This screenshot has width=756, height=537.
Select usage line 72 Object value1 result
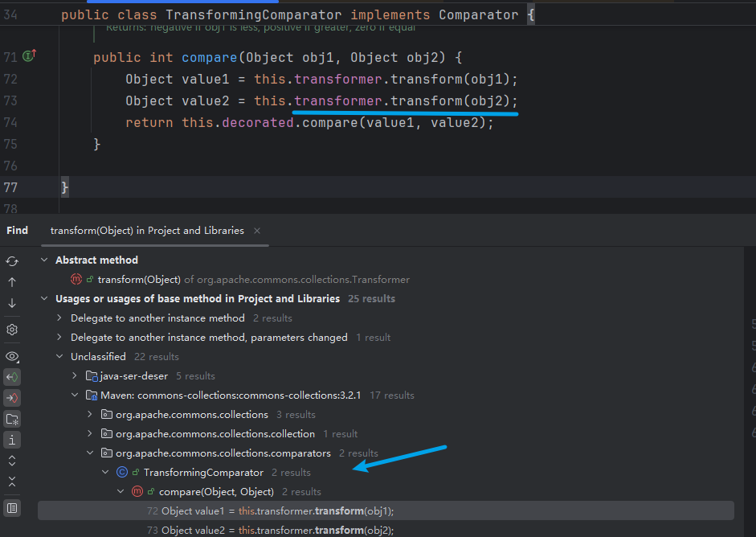point(386,511)
